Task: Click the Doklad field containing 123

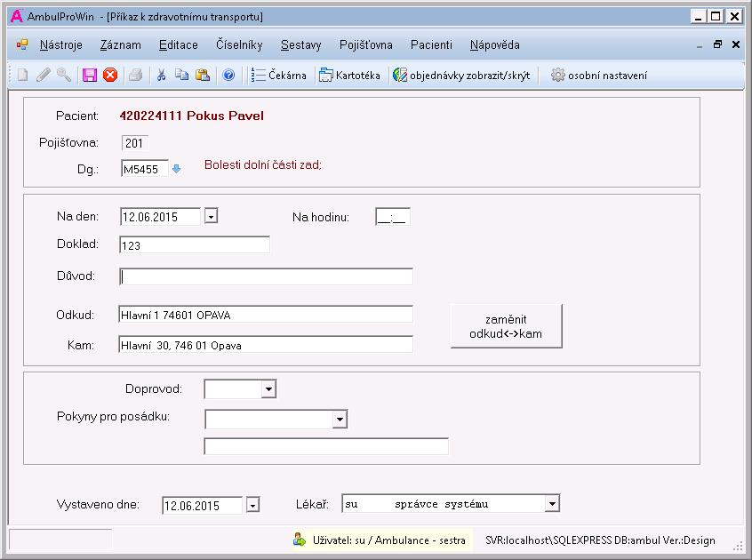Action: [x=195, y=245]
